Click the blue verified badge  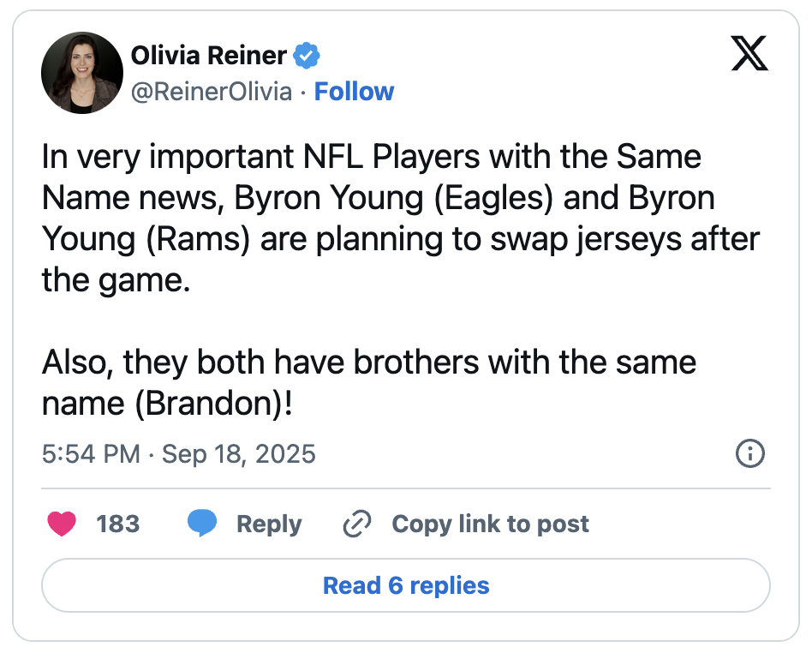pyautogui.click(x=307, y=56)
